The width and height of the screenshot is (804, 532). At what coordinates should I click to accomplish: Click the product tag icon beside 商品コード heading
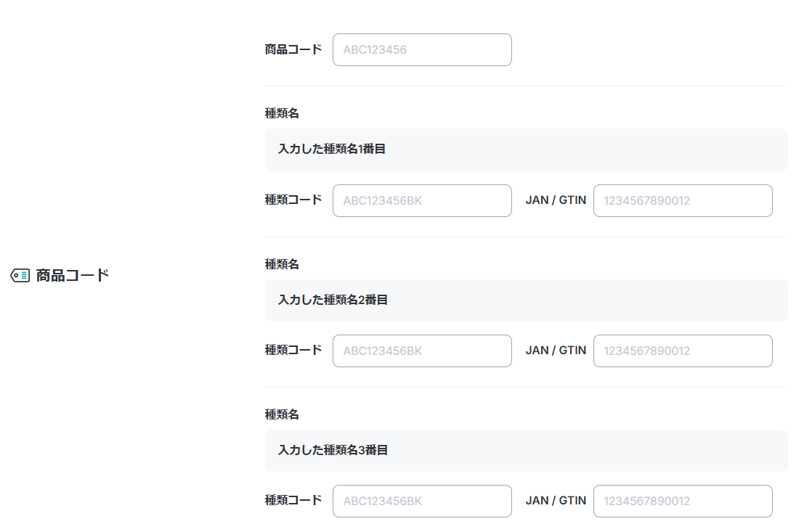tap(20, 274)
